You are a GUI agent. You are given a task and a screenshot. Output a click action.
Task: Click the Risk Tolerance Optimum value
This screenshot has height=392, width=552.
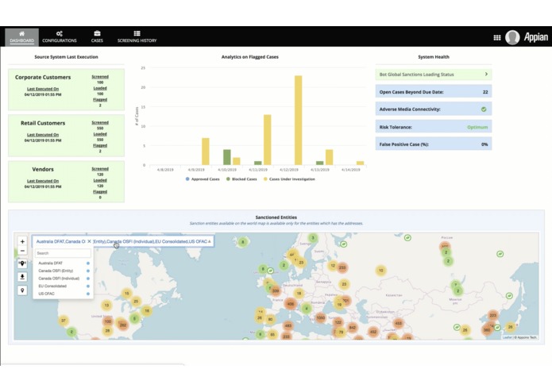(x=477, y=127)
